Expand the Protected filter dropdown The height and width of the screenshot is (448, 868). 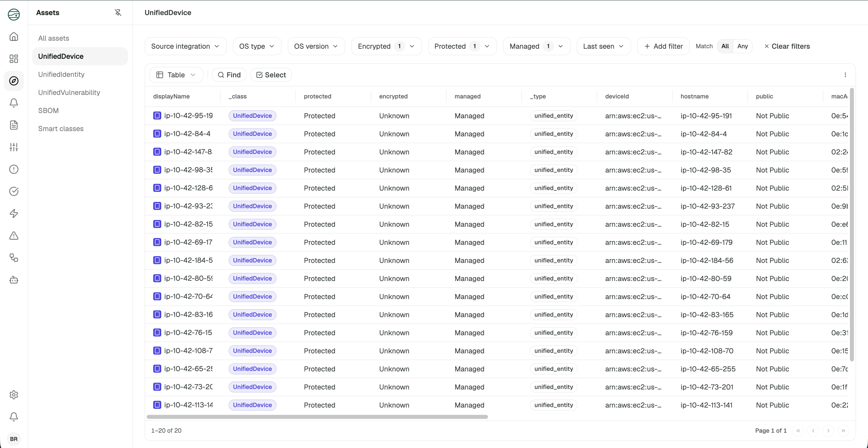[x=462, y=46]
